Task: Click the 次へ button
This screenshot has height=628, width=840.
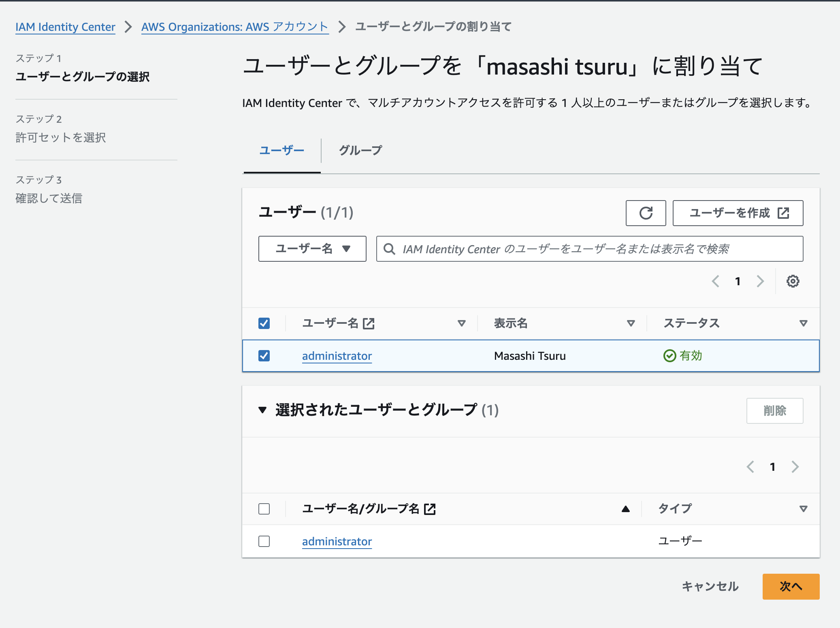Action: [791, 587]
